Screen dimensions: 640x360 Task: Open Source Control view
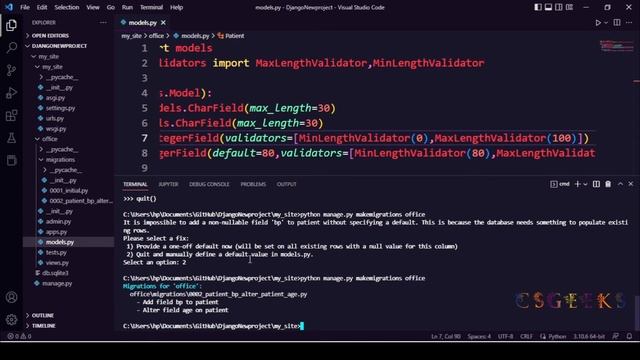tap(11, 70)
